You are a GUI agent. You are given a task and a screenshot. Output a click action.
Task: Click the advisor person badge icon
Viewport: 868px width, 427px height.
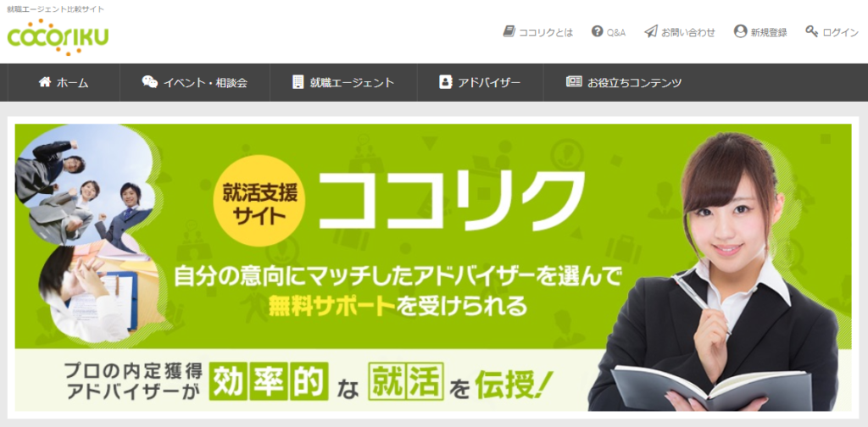tap(445, 82)
